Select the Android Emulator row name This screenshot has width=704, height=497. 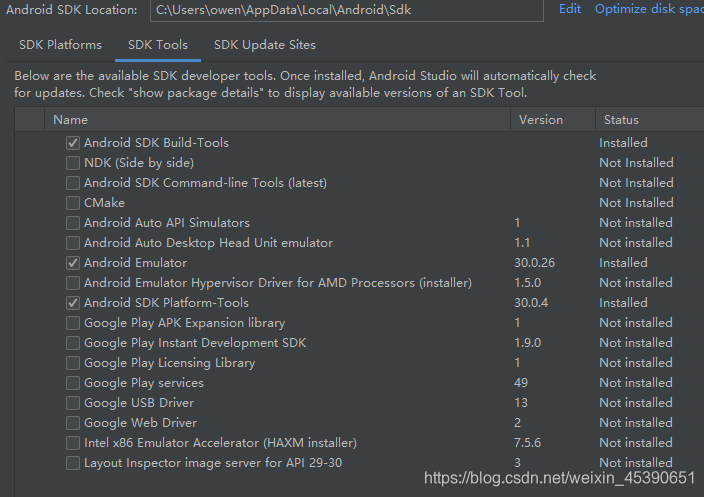click(x=136, y=263)
